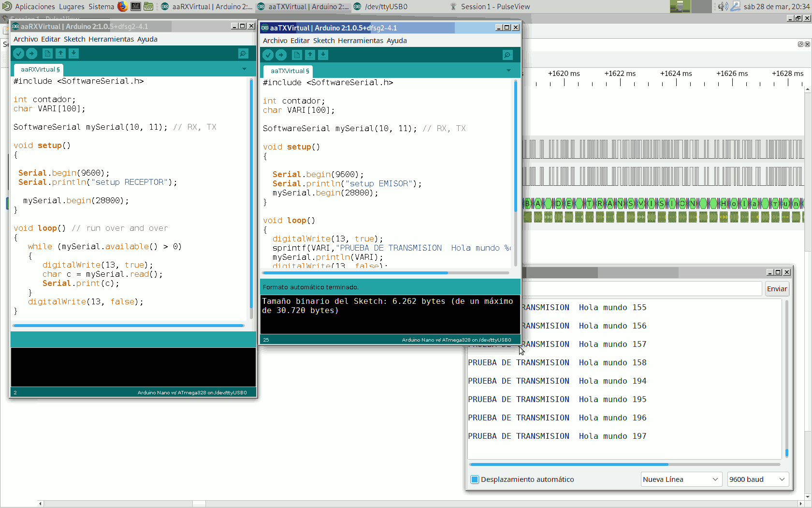Image resolution: width=812 pixels, height=508 pixels.
Task: Open Ayuda menu in aaTXVirtual window
Action: point(397,41)
